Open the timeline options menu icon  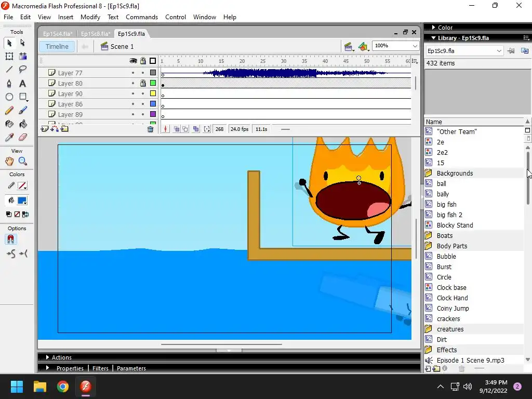tap(415, 61)
